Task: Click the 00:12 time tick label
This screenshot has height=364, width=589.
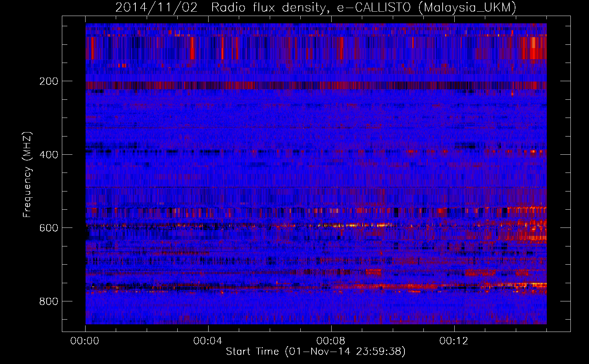Action: (454, 341)
